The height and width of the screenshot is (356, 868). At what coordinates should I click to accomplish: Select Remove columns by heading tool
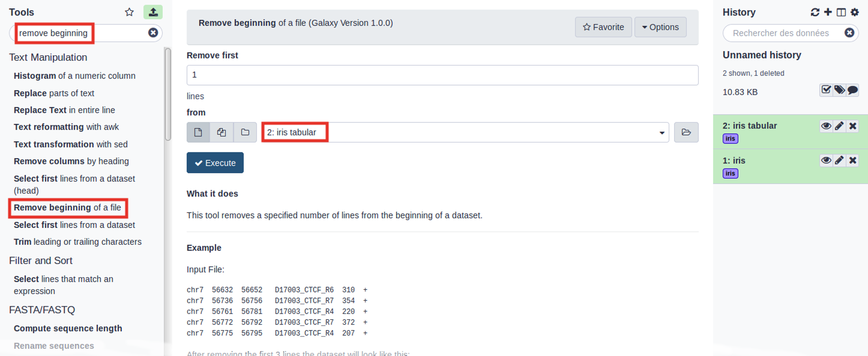coord(71,161)
